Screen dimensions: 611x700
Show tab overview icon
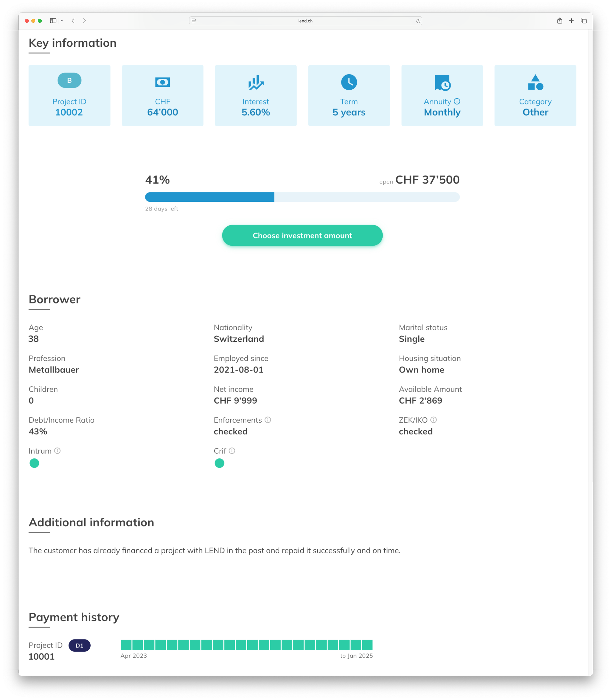584,21
